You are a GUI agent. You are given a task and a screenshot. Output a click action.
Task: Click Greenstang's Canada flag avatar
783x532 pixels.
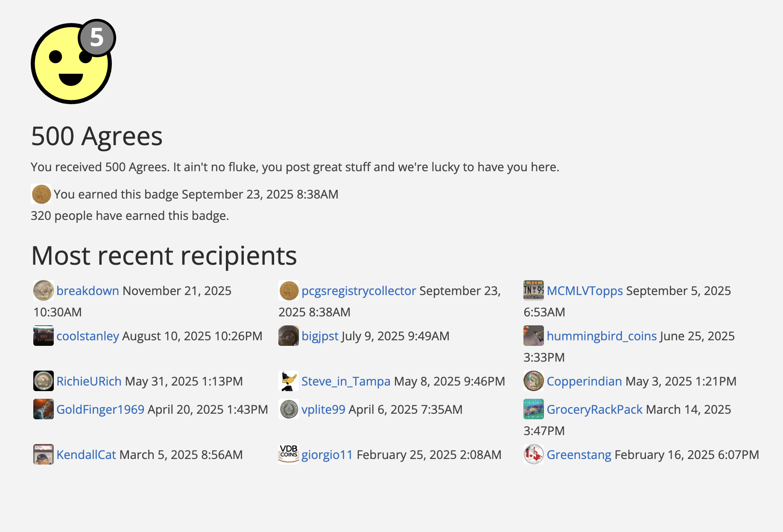click(x=534, y=454)
